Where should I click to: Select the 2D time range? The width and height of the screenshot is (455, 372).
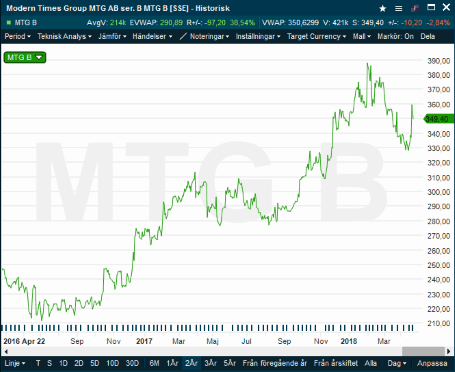tap(79, 363)
